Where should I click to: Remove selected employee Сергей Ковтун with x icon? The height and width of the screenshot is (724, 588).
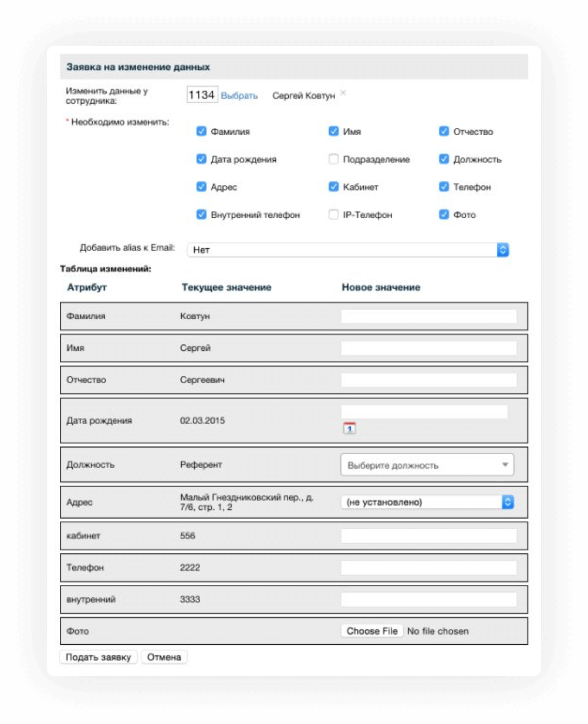pos(343,93)
